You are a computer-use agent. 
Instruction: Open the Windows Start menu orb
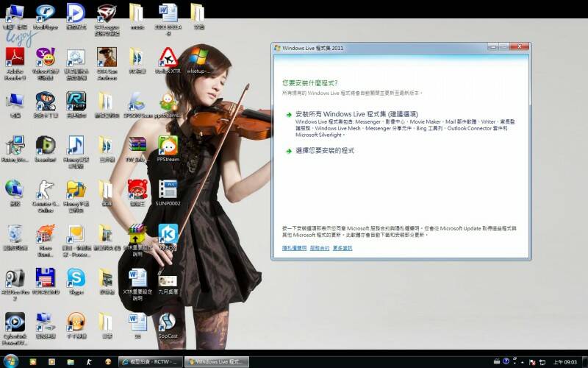(x=10, y=361)
